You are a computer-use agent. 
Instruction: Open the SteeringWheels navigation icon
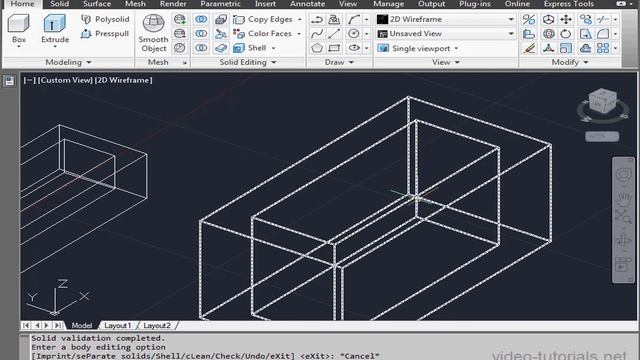click(x=623, y=175)
